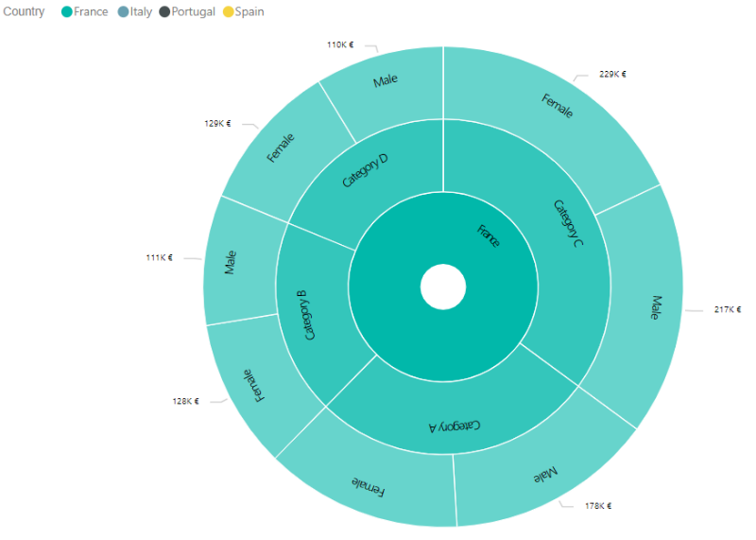Click the dark Portugal legend dot

pyautogui.click(x=165, y=12)
